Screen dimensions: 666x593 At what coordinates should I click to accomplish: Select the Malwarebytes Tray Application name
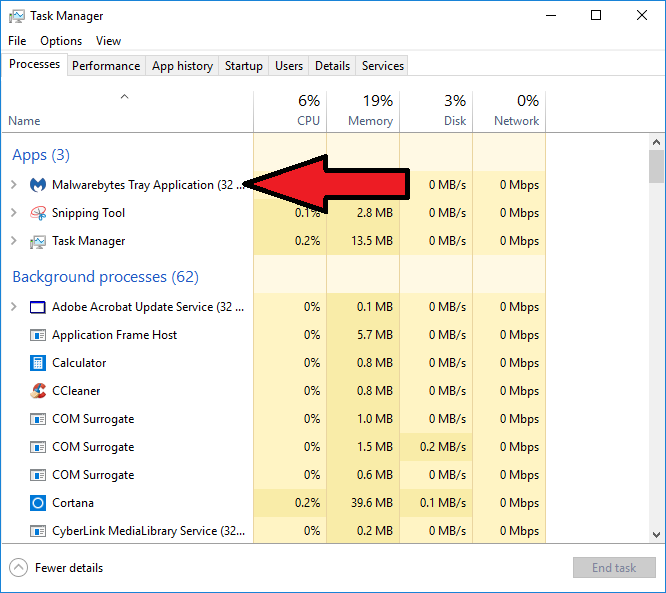point(148,185)
